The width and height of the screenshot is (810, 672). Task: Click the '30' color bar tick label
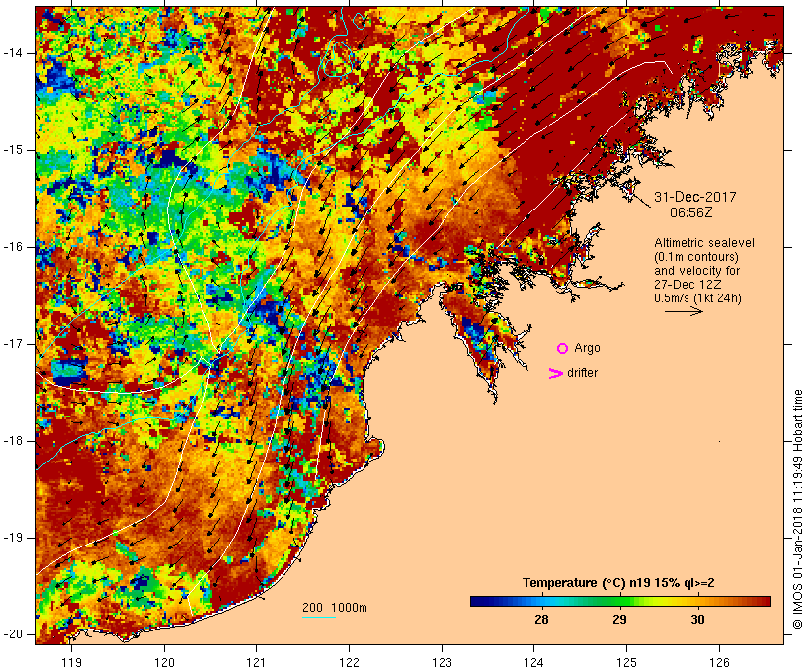pos(697,619)
